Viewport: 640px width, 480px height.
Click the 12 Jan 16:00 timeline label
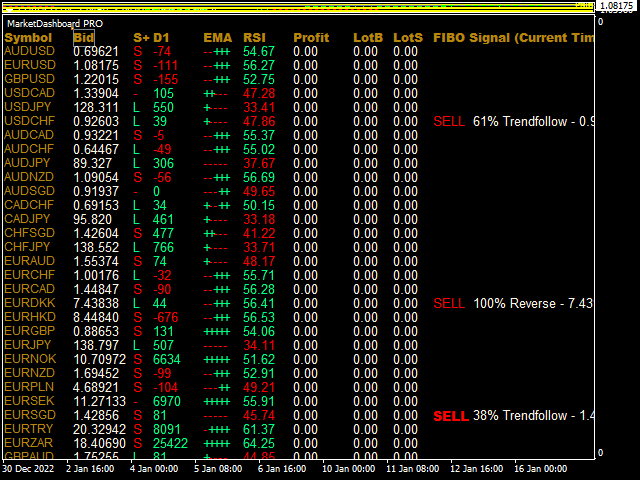coord(476,469)
